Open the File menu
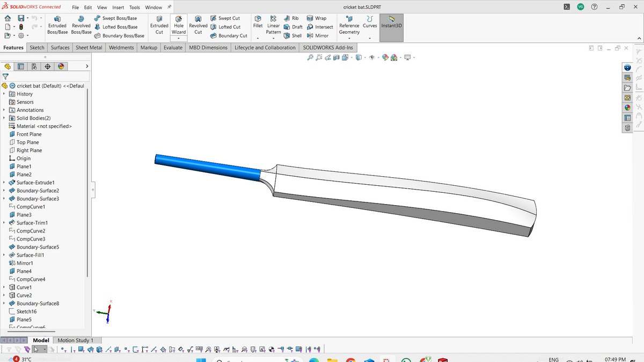The image size is (644, 362). pyautogui.click(x=75, y=8)
